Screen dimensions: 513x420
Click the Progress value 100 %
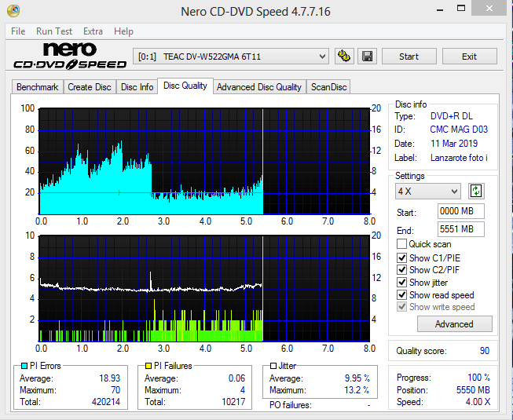click(x=479, y=378)
